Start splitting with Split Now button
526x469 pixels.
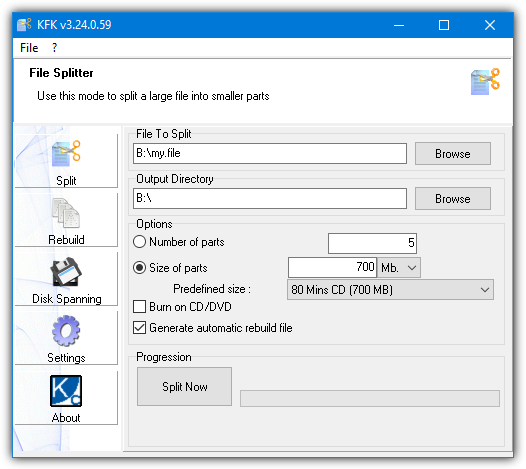point(185,386)
